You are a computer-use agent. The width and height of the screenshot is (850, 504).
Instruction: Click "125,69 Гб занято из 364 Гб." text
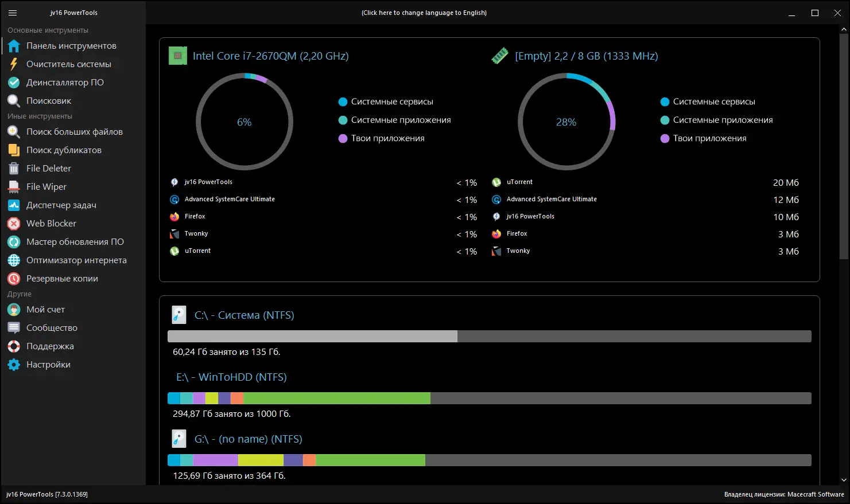coord(229,476)
